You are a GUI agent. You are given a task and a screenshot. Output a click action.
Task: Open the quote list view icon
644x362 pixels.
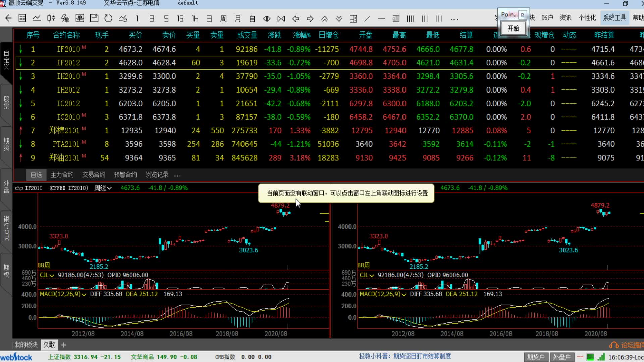click(22, 18)
